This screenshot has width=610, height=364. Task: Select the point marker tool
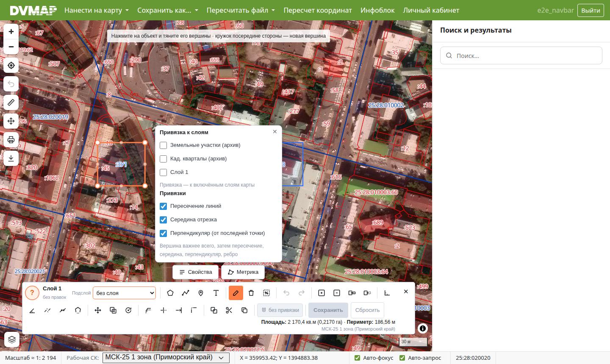(201, 293)
